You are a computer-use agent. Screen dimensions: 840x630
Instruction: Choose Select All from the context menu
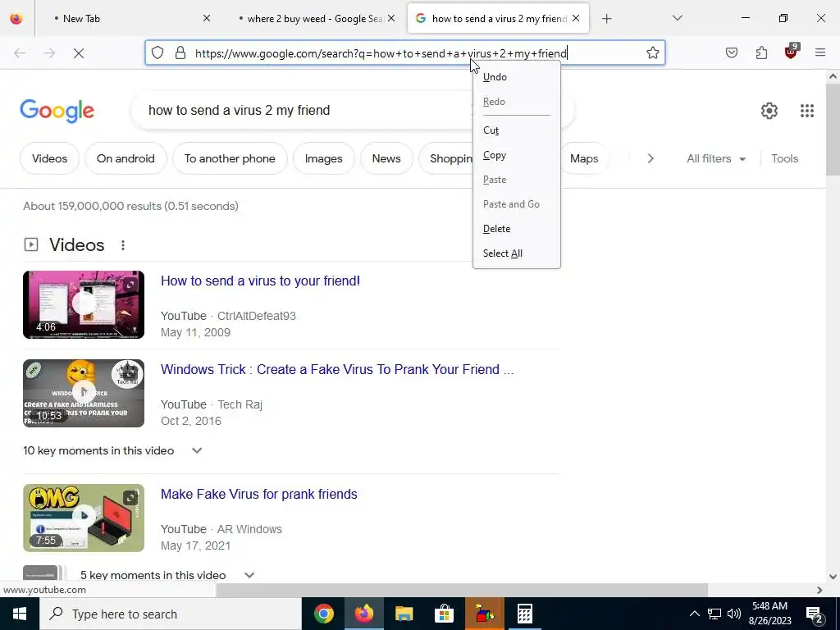517,253
